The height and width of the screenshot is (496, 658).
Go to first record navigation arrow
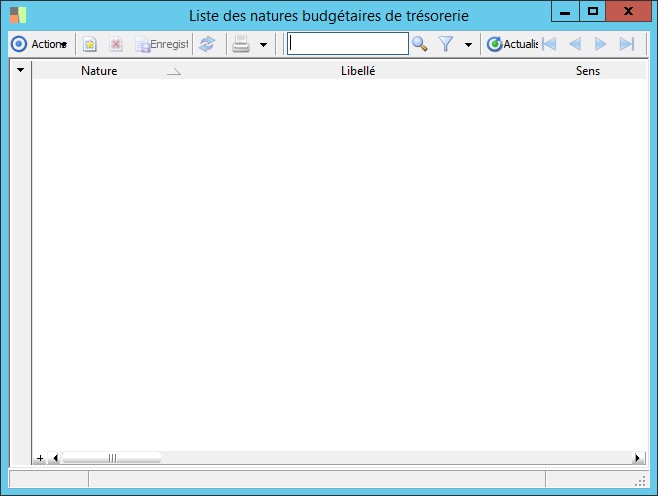click(x=549, y=44)
